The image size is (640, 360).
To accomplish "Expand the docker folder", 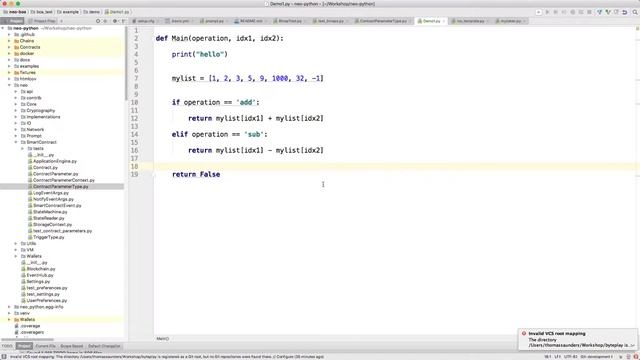I will (x=9, y=53).
